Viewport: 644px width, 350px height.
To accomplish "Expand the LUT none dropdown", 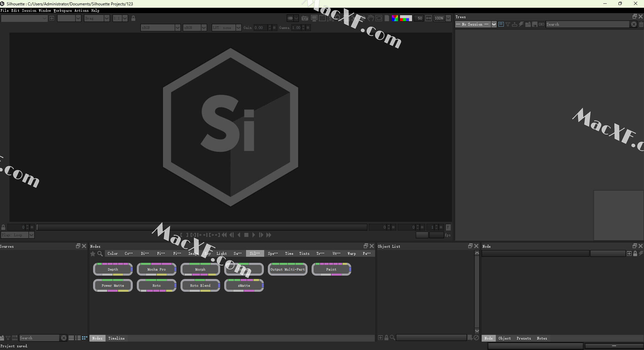I will point(238,28).
